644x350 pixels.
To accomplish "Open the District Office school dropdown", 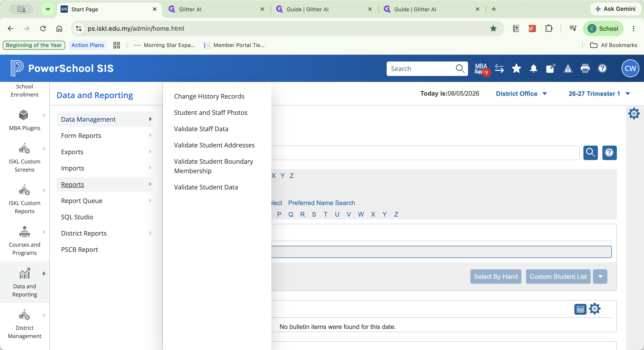I will tap(521, 94).
